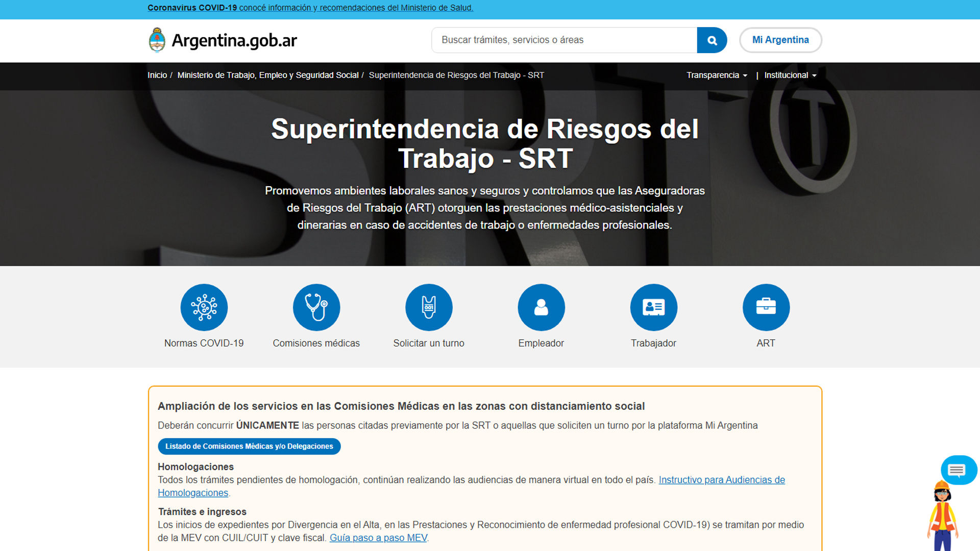Click the Comisiones médicas label
Viewport: 980px width, 551px height.
tap(316, 343)
